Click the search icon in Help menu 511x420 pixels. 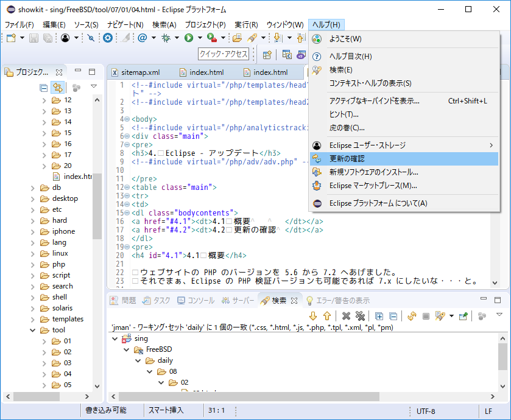coord(317,70)
